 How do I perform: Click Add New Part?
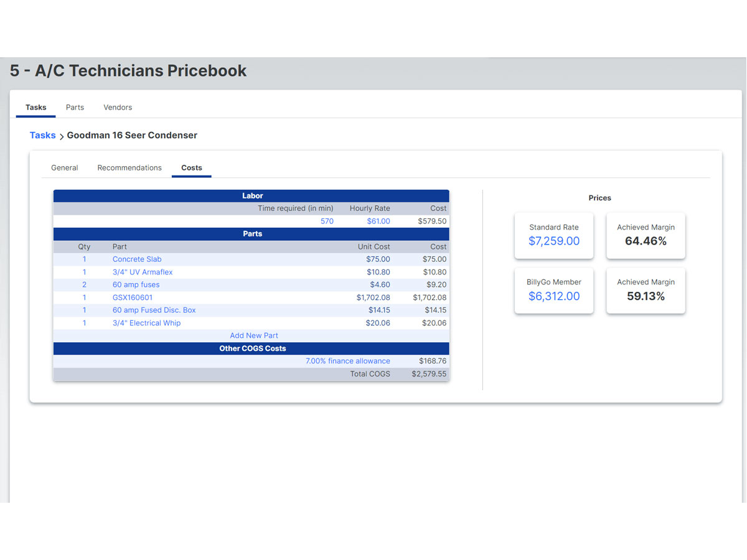[x=254, y=335]
